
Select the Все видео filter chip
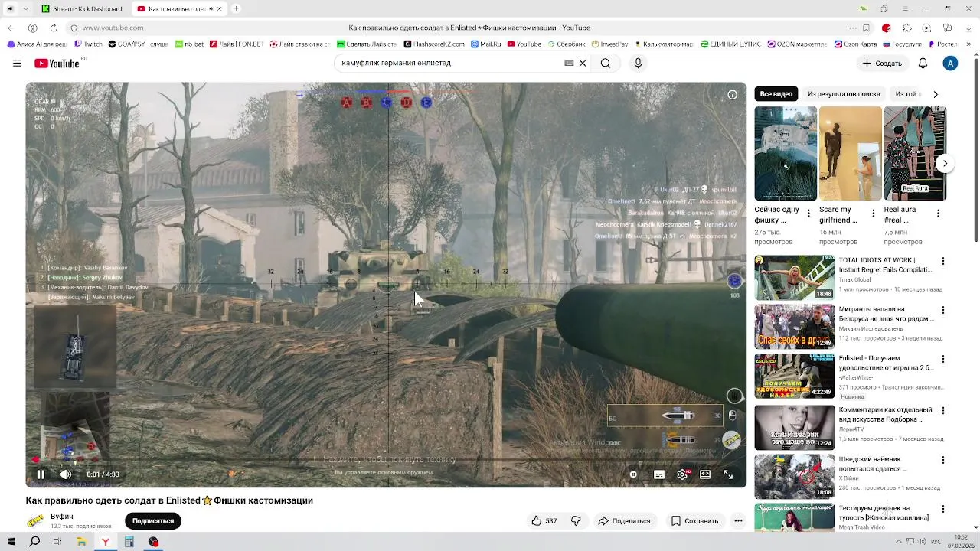click(x=776, y=94)
